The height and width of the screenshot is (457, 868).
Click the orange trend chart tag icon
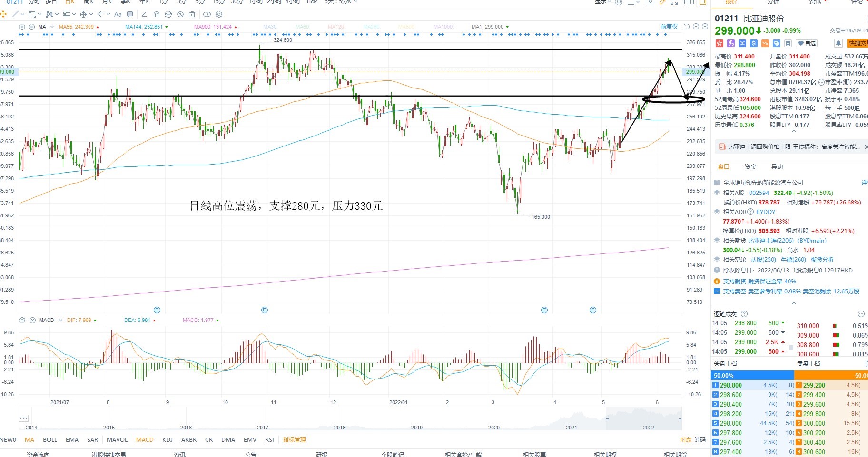765,43
